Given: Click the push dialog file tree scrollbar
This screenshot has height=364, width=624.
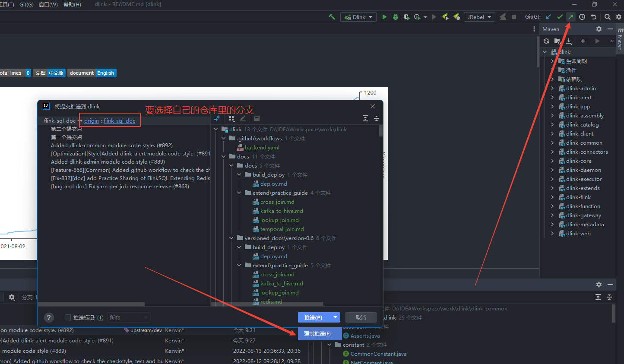Looking at the screenshot, I should tap(381, 131).
